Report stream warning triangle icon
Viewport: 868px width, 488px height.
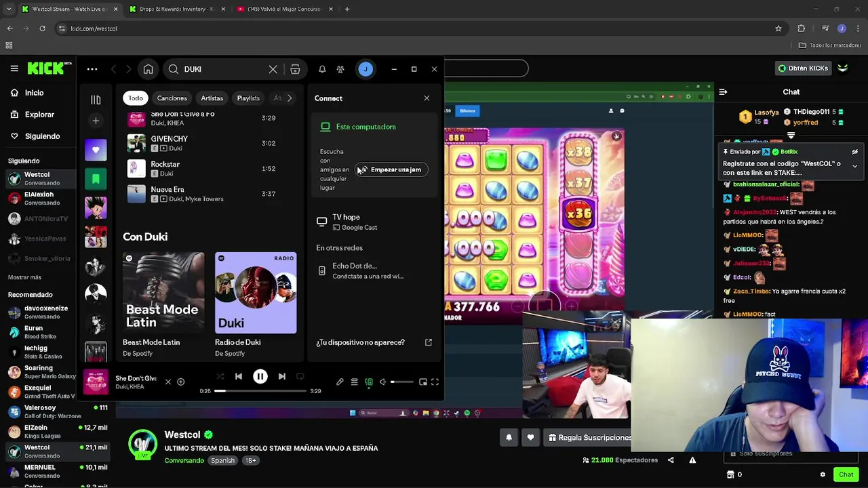point(692,460)
